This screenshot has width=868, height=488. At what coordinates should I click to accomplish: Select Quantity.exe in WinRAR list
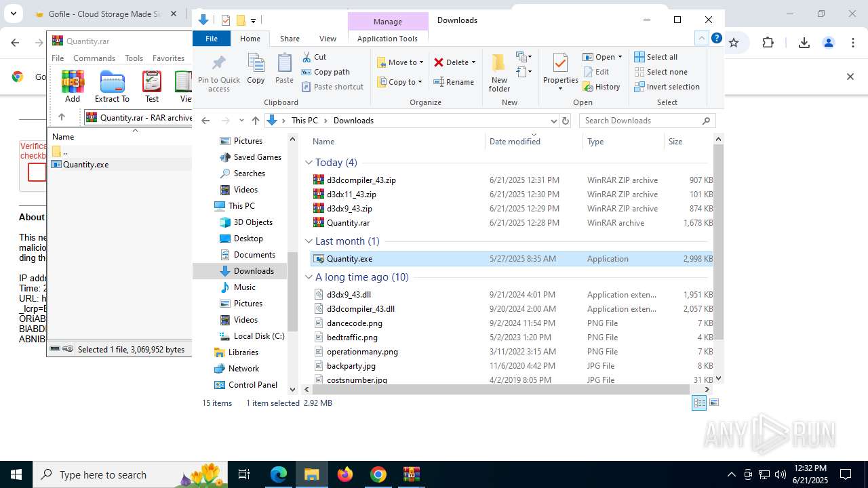pos(85,165)
